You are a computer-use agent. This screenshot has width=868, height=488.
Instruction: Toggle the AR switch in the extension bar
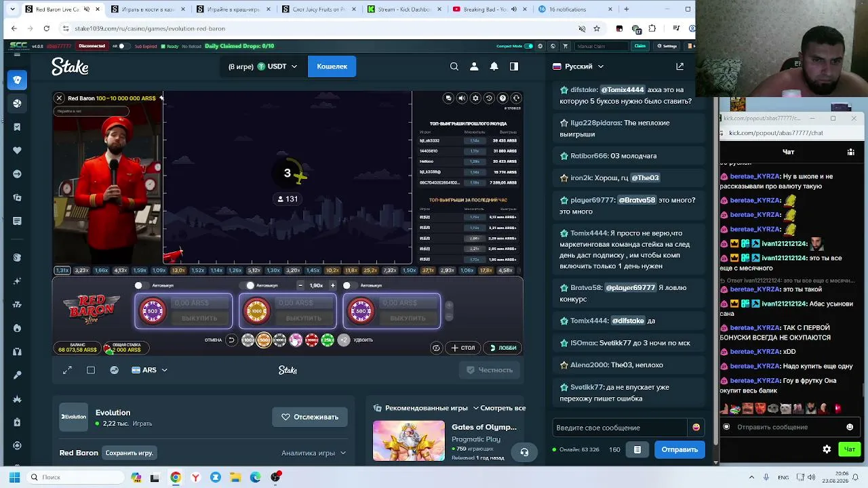tap(123, 46)
